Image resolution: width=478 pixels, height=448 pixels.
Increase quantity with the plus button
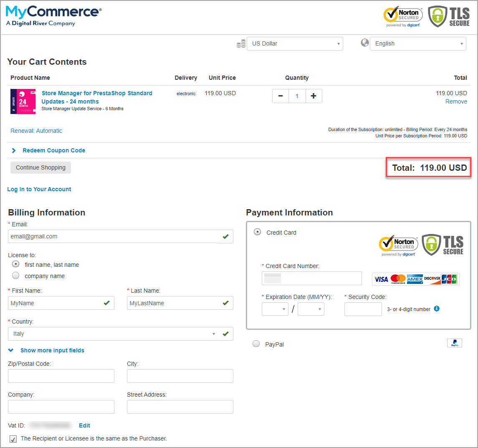(314, 96)
